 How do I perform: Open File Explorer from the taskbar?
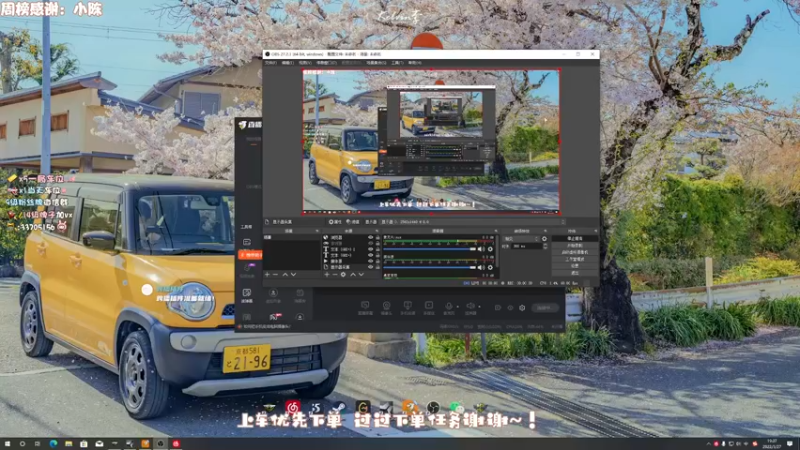(68, 444)
